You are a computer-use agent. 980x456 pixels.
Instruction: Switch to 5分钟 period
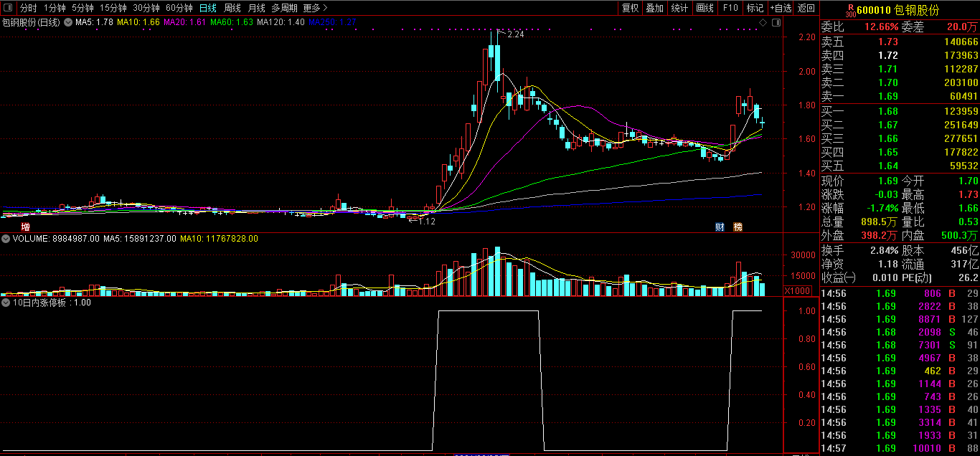pyautogui.click(x=83, y=8)
